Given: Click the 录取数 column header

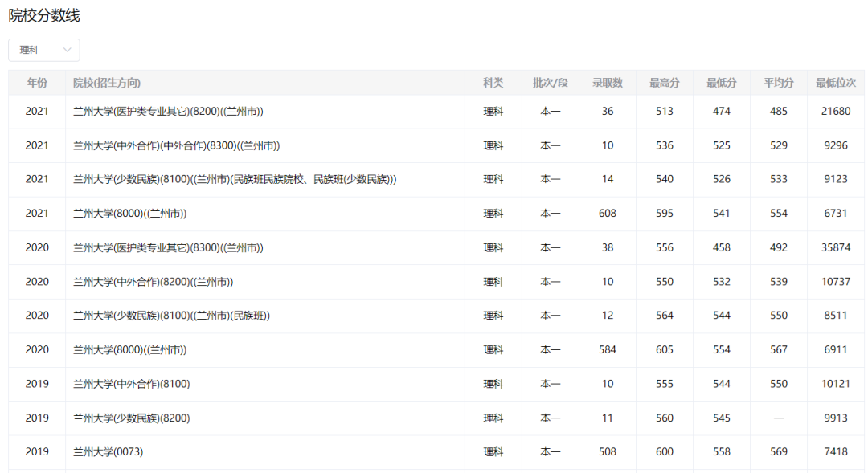Looking at the screenshot, I should pyautogui.click(x=607, y=83).
